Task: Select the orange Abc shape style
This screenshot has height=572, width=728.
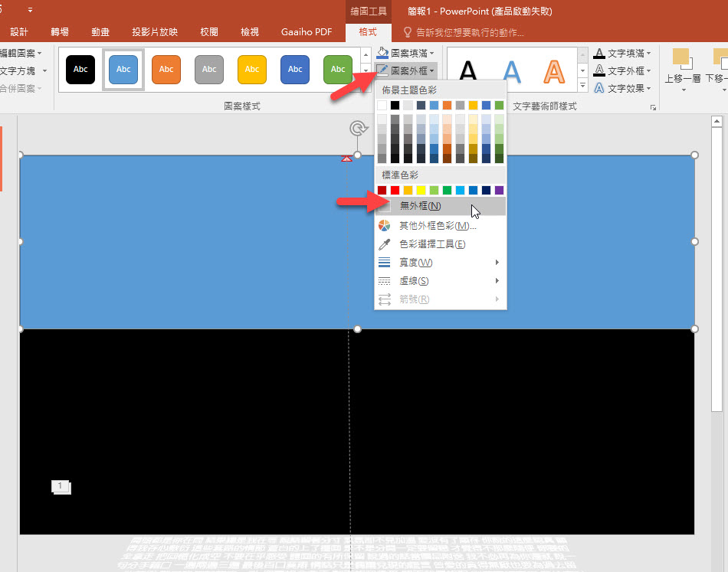Action: (x=166, y=69)
